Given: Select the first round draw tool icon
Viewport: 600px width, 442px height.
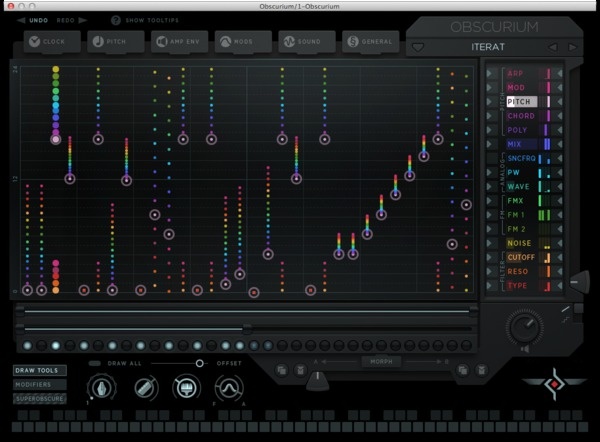Looking at the screenshot, I should point(101,389).
